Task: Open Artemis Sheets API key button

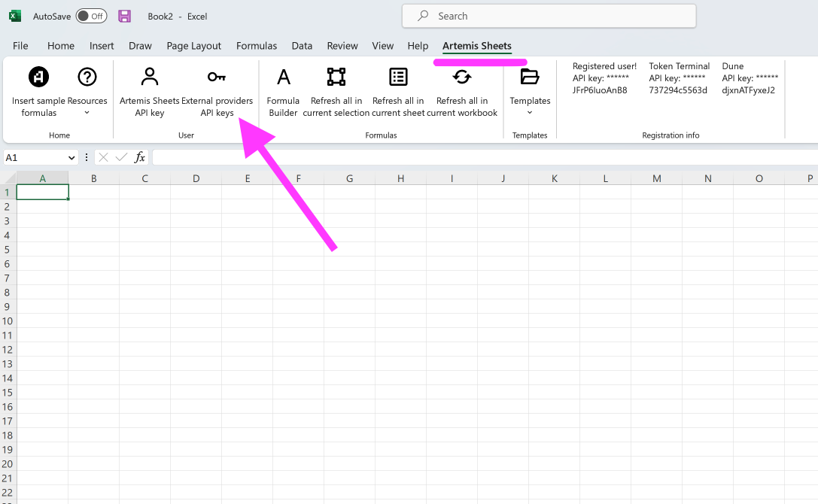Action: (150, 91)
